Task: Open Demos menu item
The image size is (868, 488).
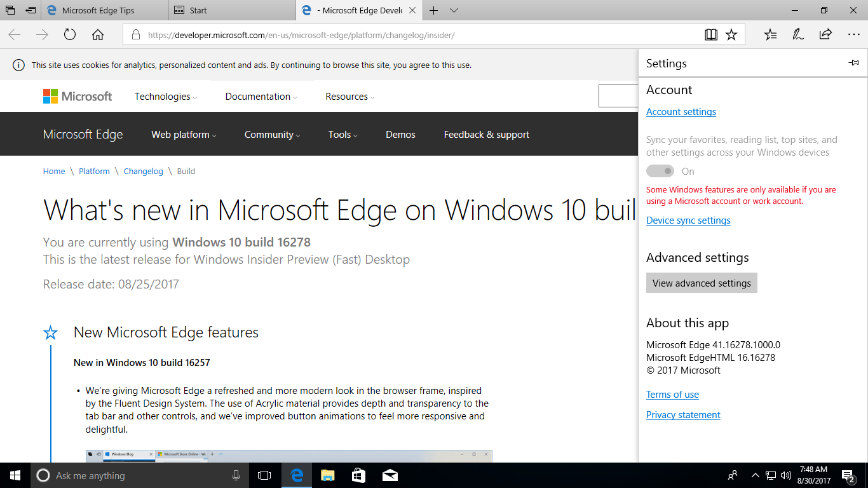Action: (x=400, y=135)
